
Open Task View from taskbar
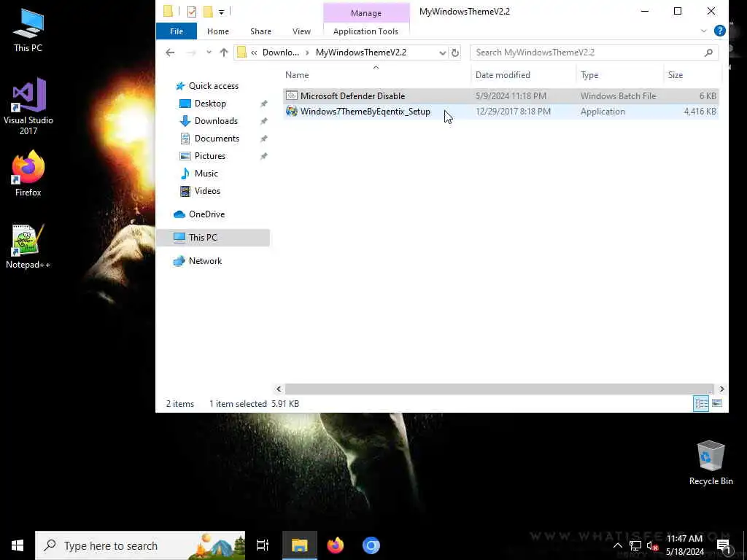[263, 545]
